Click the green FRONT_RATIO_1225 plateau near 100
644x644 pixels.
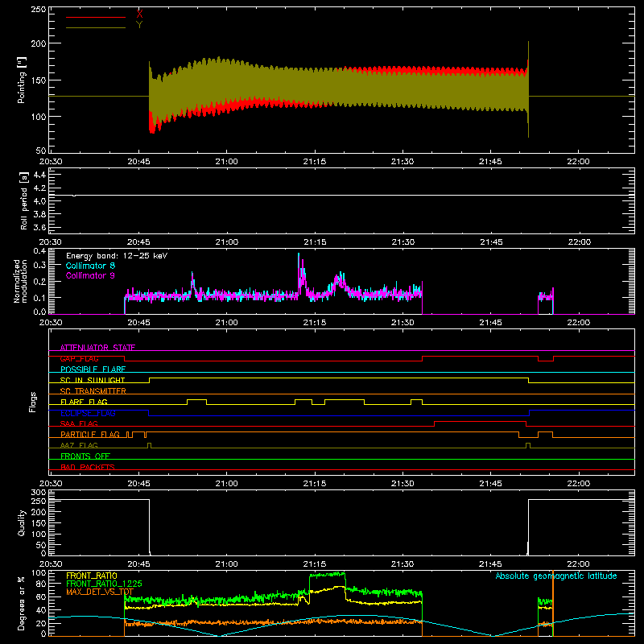point(327,575)
